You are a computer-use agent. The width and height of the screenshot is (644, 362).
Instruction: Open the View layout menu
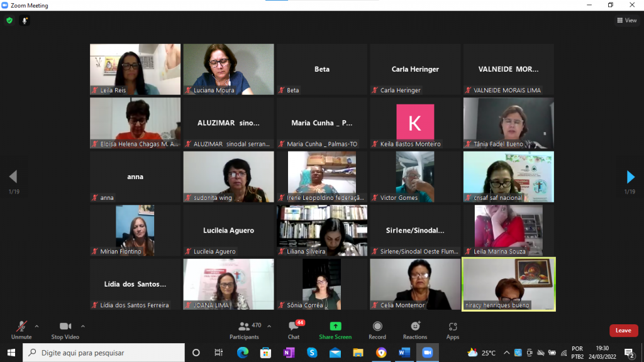(x=627, y=20)
